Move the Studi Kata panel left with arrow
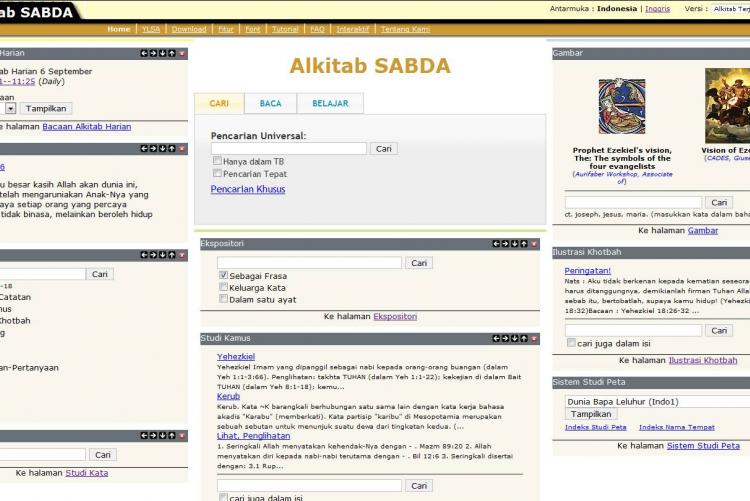This screenshot has width=750, height=501. pos(144,435)
